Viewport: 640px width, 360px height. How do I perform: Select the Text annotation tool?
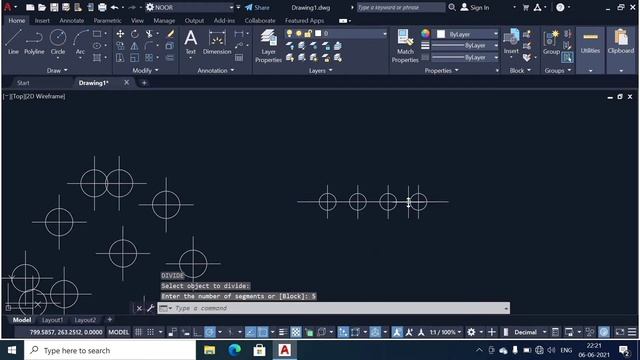tap(191, 42)
